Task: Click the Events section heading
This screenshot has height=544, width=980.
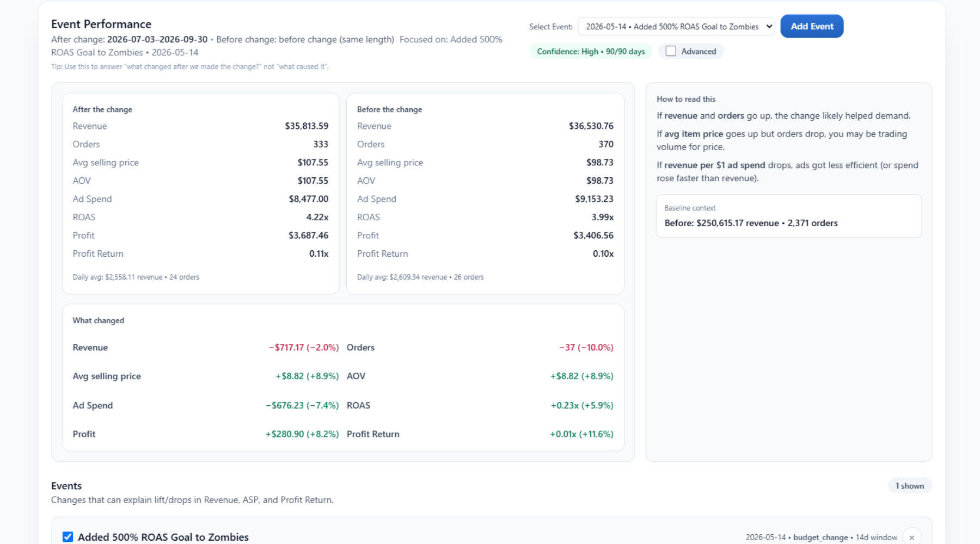Action: tap(66, 486)
